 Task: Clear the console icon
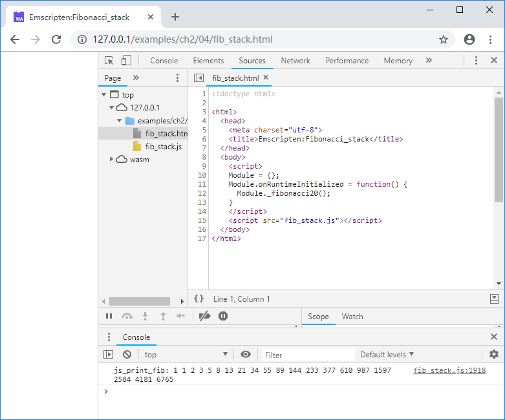(x=127, y=354)
